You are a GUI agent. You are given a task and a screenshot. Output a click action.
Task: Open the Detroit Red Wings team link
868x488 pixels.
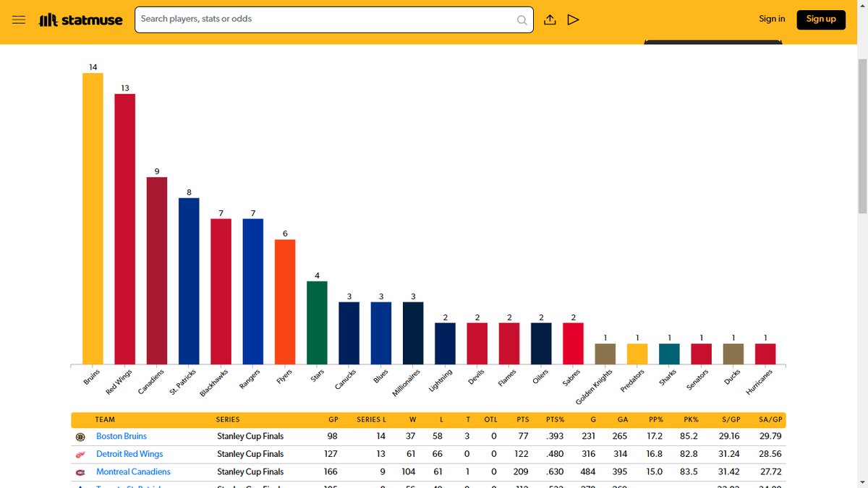click(x=129, y=454)
